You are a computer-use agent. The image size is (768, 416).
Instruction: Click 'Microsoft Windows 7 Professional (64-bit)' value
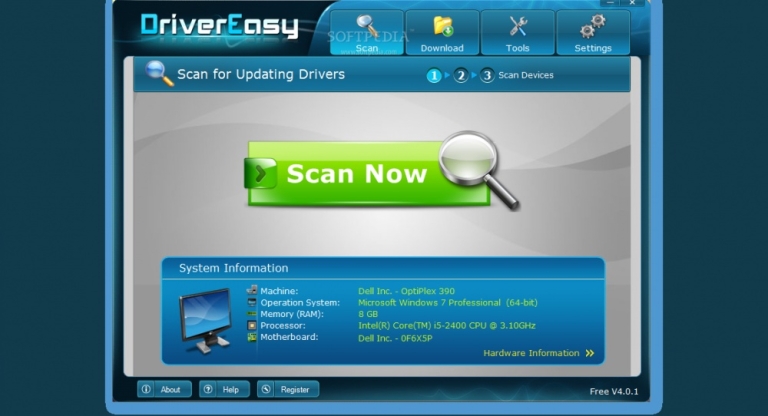pyautogui.click(x=448, y=303)
